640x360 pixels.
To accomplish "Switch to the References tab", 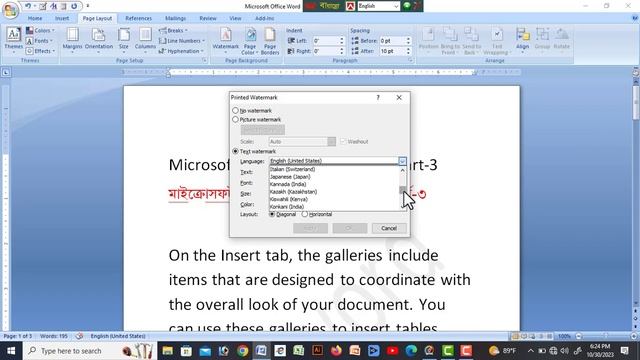I will (138, 18).
